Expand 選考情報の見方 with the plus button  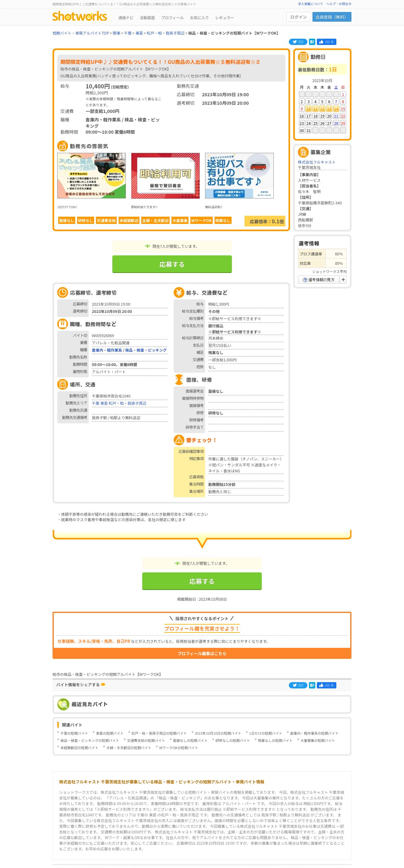point(343,280)
